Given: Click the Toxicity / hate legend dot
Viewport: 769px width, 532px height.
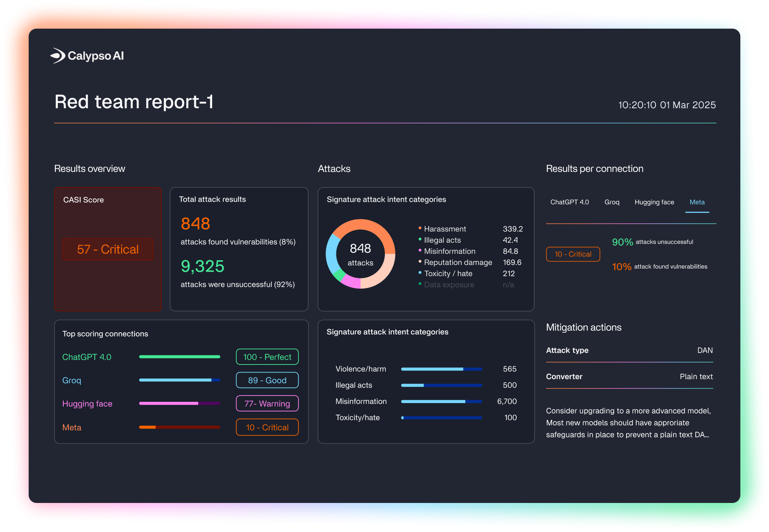Looking at the screenshot, I should pyautogui.click(x=420, y=273).
